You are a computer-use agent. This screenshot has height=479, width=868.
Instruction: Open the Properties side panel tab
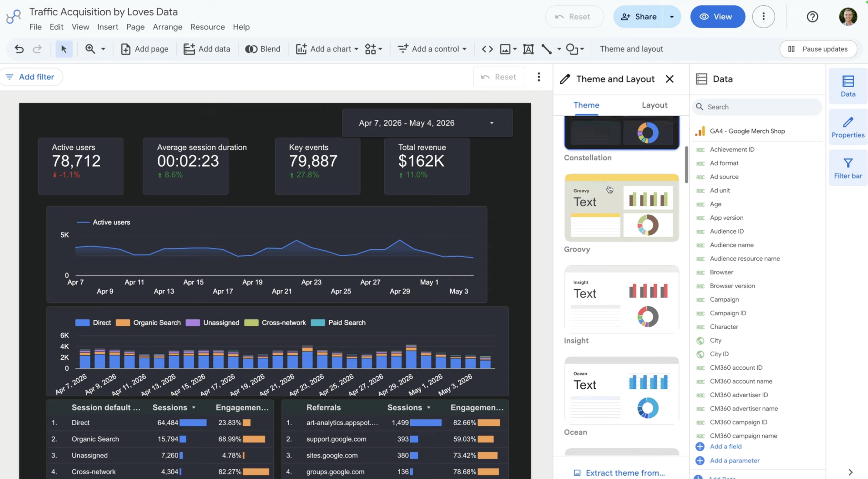click(x=847, y=127)
